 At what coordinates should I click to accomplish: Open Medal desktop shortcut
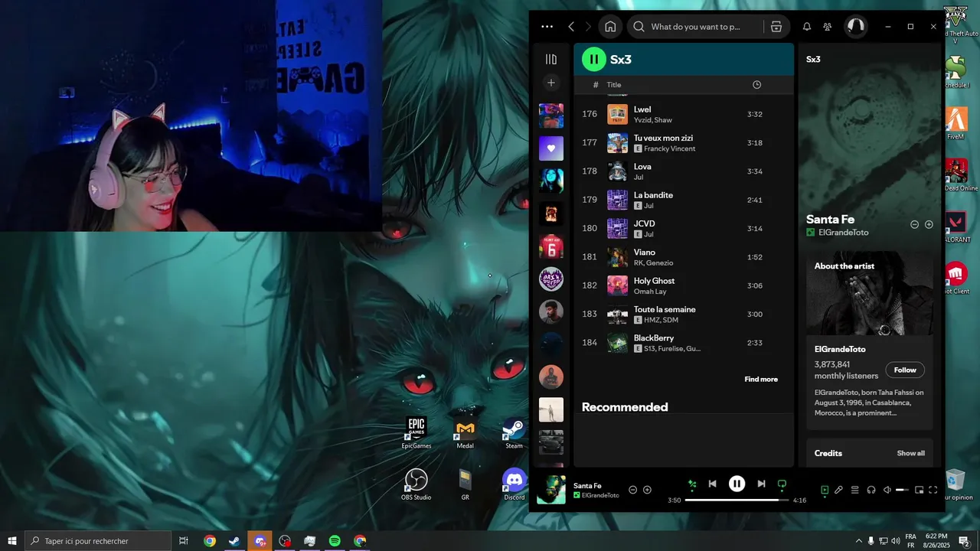pos(465,434)
